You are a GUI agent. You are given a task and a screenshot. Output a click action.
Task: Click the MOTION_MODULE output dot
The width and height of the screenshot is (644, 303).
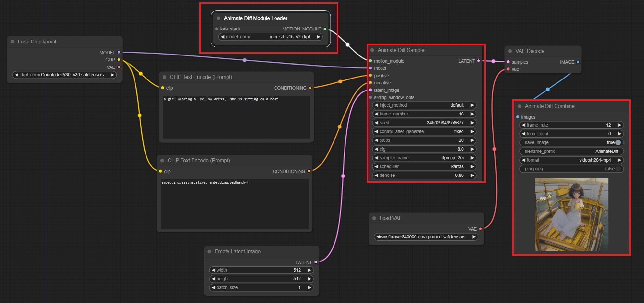(324, 29)
